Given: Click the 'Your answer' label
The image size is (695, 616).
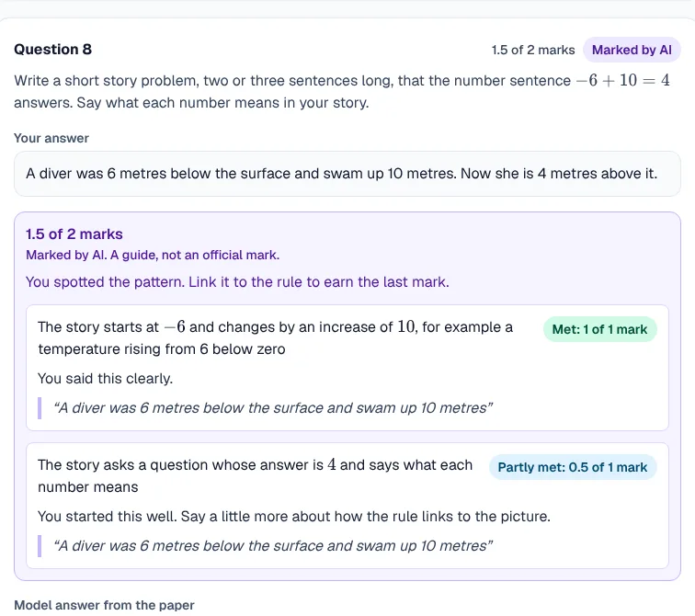Looking at the screenshot, I should 51,138.
